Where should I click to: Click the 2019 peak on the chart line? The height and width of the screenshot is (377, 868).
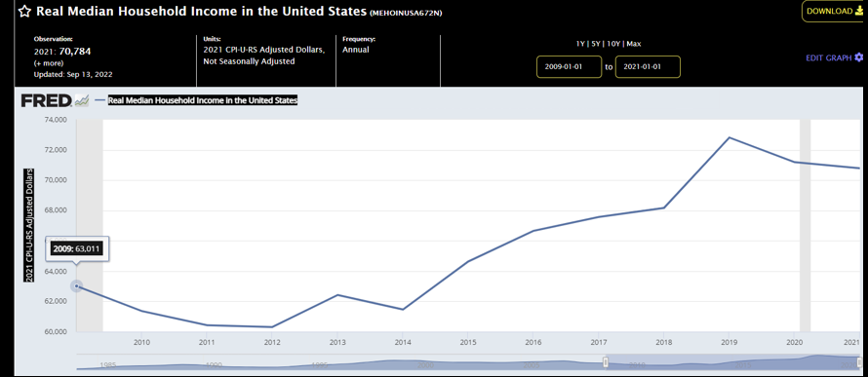(730, 137)
